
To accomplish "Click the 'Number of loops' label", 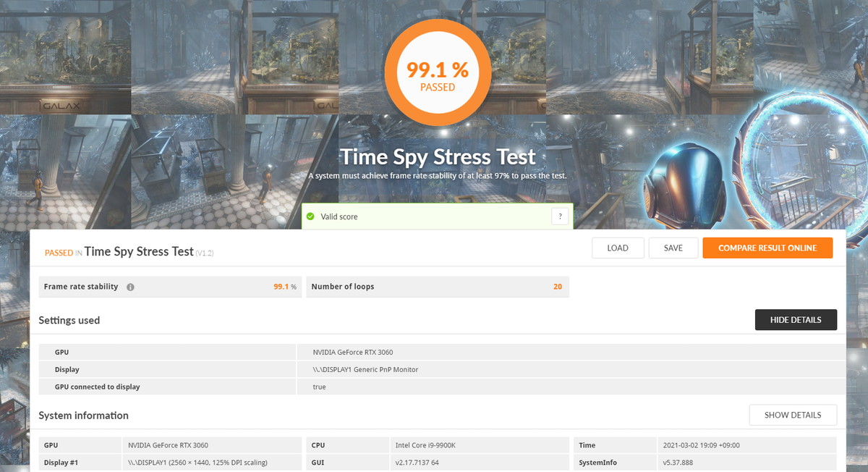I will (343, 287).
